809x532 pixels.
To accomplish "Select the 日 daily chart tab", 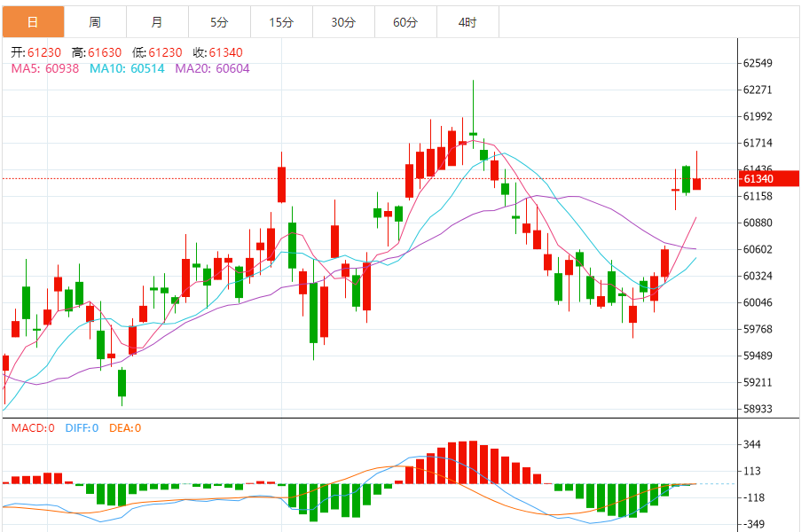I will point(33,22).
